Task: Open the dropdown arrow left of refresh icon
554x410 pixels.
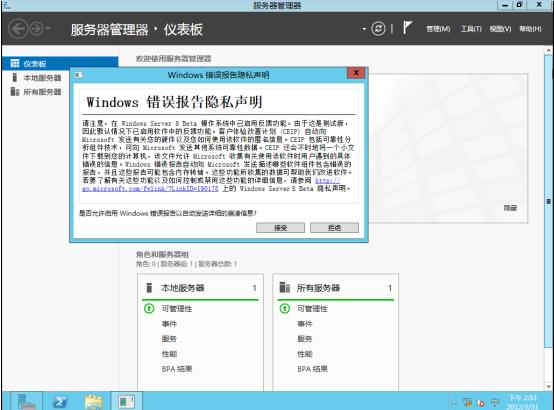Action: 364,29
